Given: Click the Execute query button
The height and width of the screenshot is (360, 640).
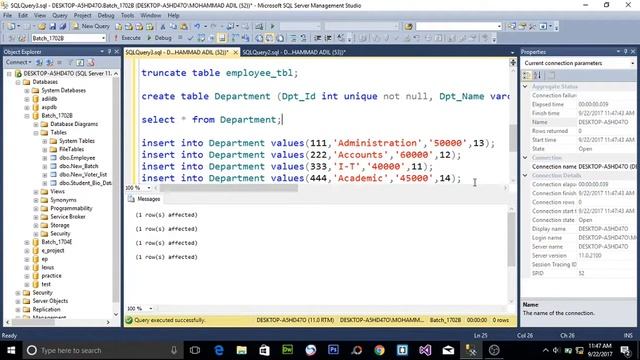Looking at the screenshot, I should tap(127, 38).
